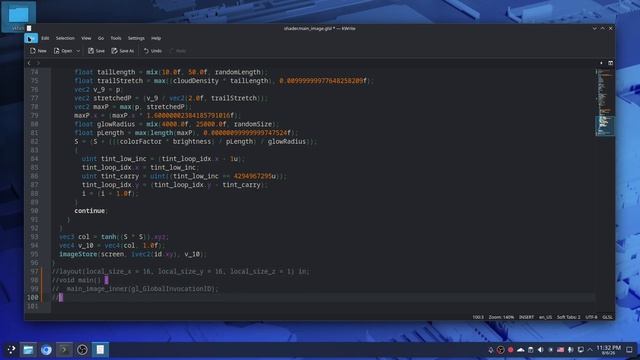Screen dimensions: 640x360
Task: Open the Tools menu
Action: click(116, 38)
